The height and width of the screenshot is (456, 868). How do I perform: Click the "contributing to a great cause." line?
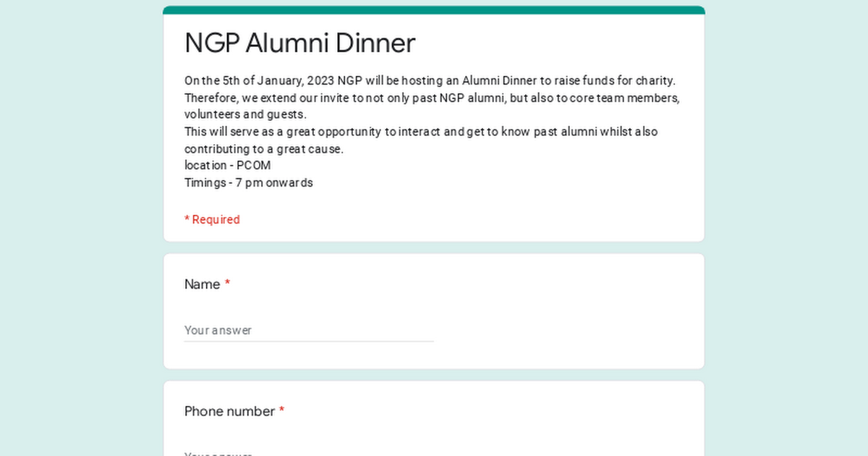click(x=263, y=149)
